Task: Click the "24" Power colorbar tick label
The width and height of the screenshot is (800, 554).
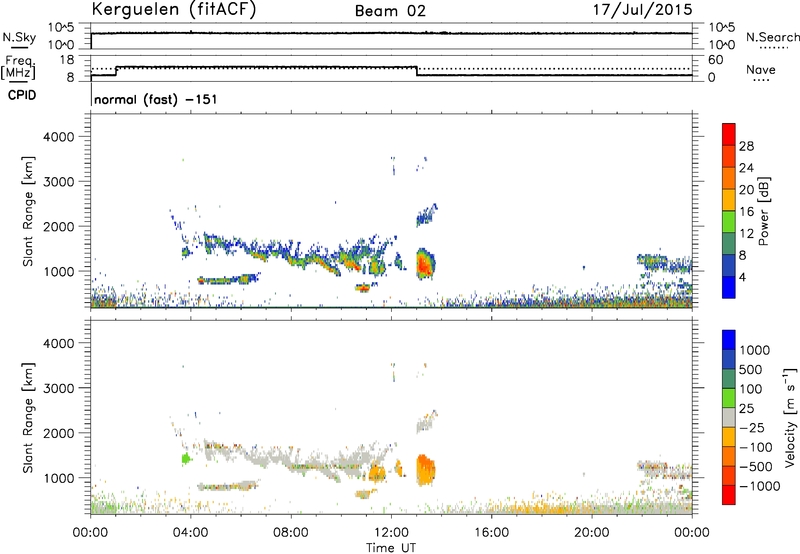Action: 746,168
